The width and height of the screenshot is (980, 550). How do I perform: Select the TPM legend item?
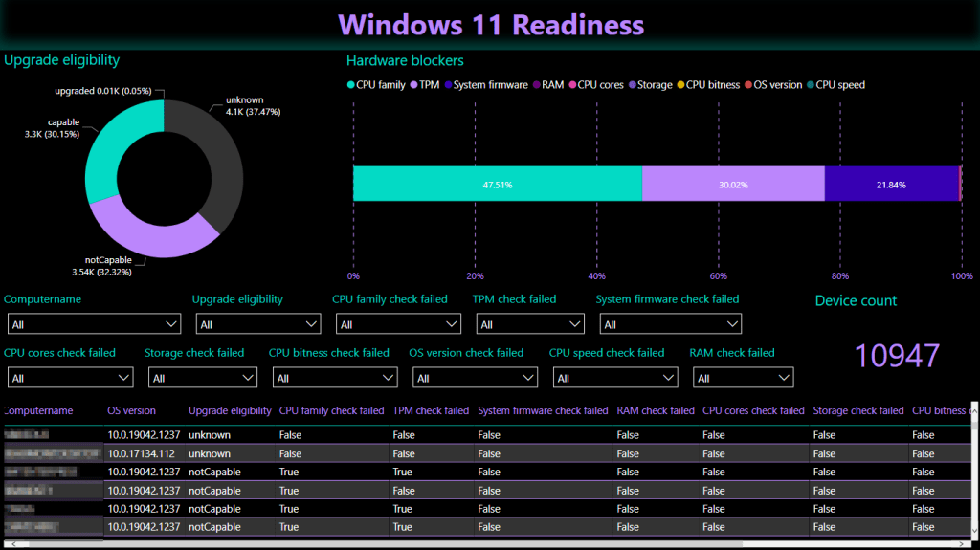tap(426, 85)
